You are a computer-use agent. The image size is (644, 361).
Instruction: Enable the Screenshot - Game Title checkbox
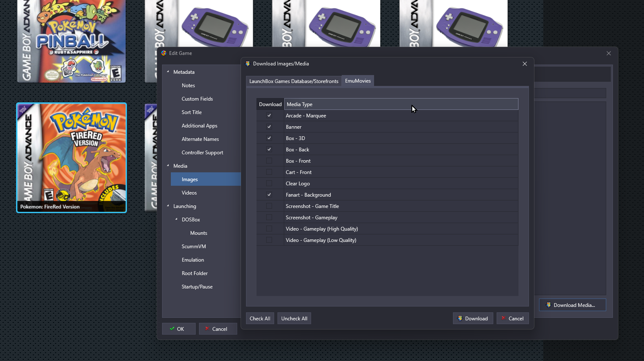269,206
